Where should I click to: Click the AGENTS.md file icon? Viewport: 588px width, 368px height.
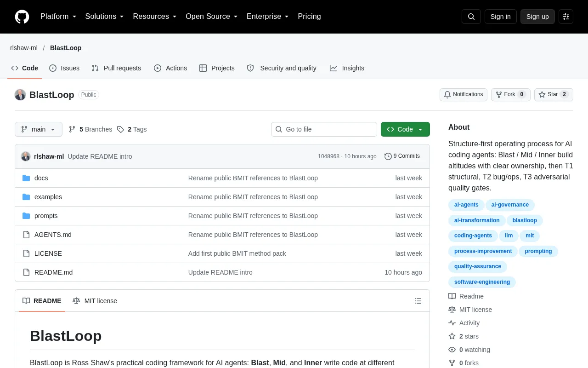pyautogui.click(x=26, y=235)
